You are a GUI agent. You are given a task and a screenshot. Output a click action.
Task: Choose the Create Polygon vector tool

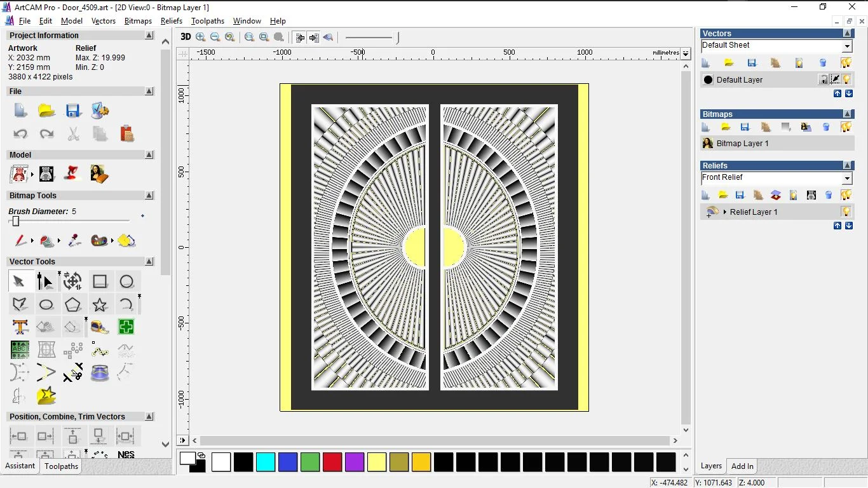coord(72,305)
